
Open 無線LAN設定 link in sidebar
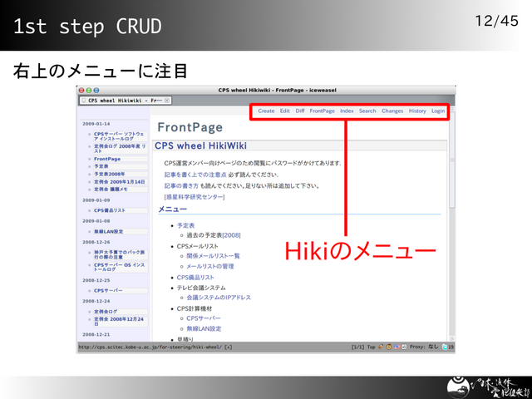click(108, 231)
